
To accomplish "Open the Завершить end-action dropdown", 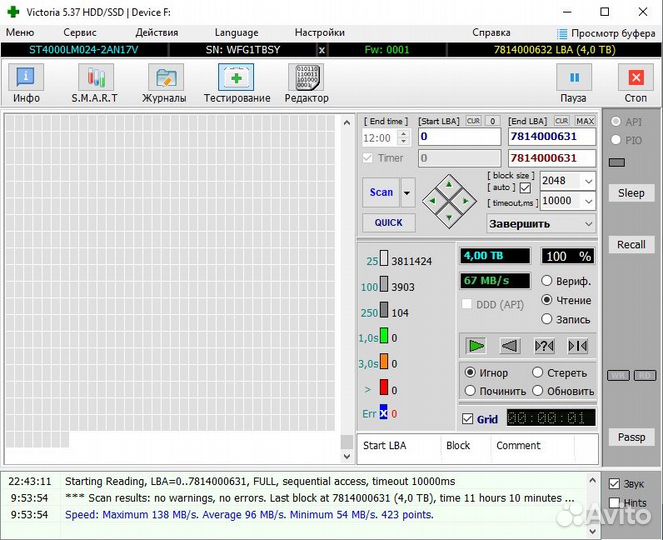I will click(587, 224).
